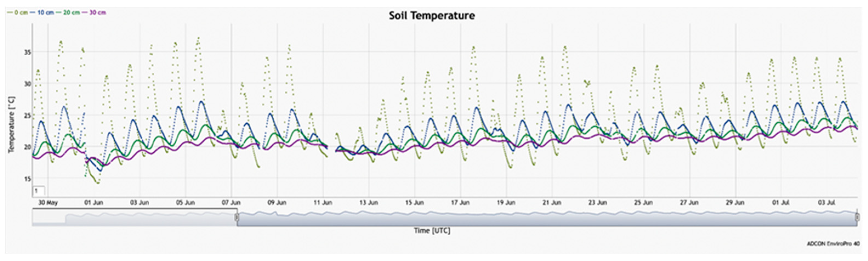Viewport: 868px width, 261px height.
Task: Click the Temperature [°C] axis title
Action: coord(12,124)
